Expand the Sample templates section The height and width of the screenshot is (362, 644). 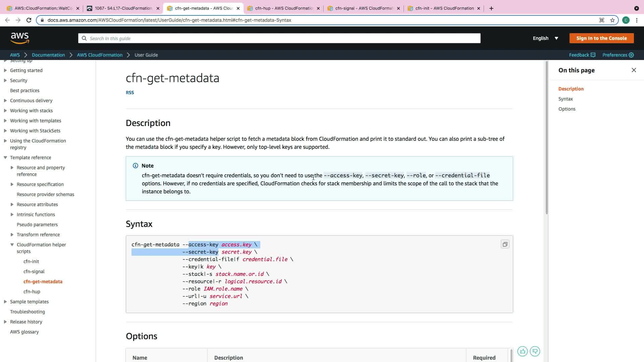[5, 302]
